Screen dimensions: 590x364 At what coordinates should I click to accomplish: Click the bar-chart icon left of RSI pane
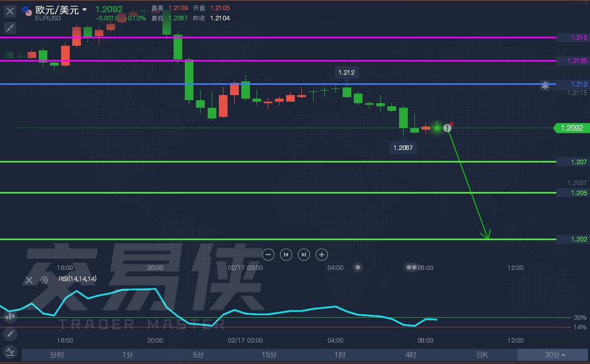10,317
